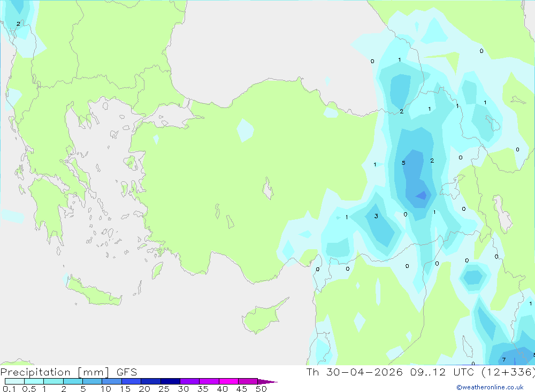Click the 5–10 mm legend color swatch
535x392 pixels.
click(x=93, y=381)
